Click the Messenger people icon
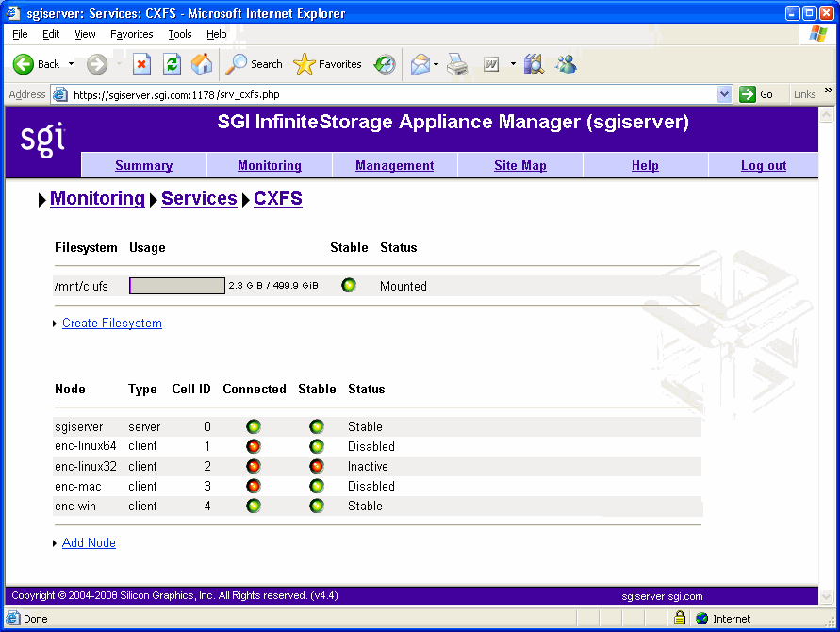This screenshot has height=632, width=840. tap(566, 64)
